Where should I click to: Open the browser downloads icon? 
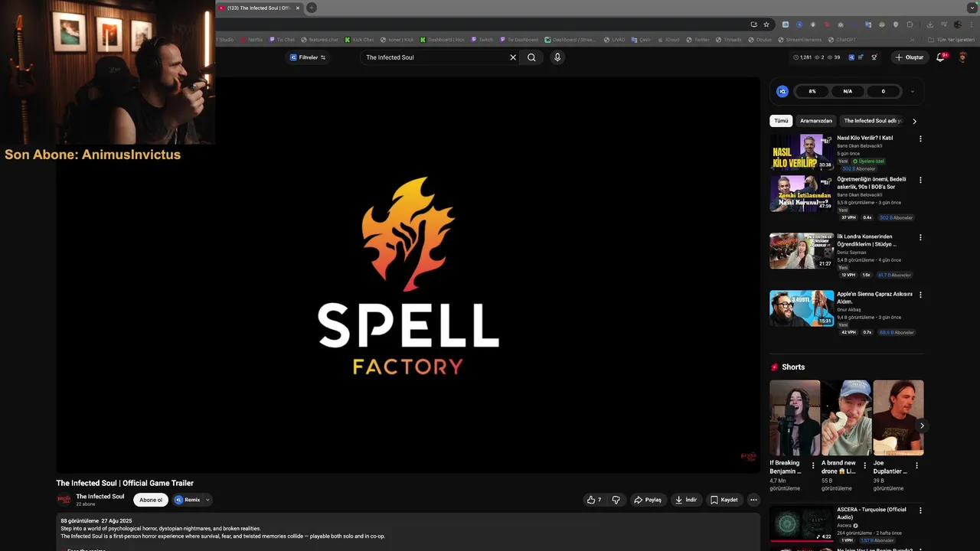[x=929, y=24]
